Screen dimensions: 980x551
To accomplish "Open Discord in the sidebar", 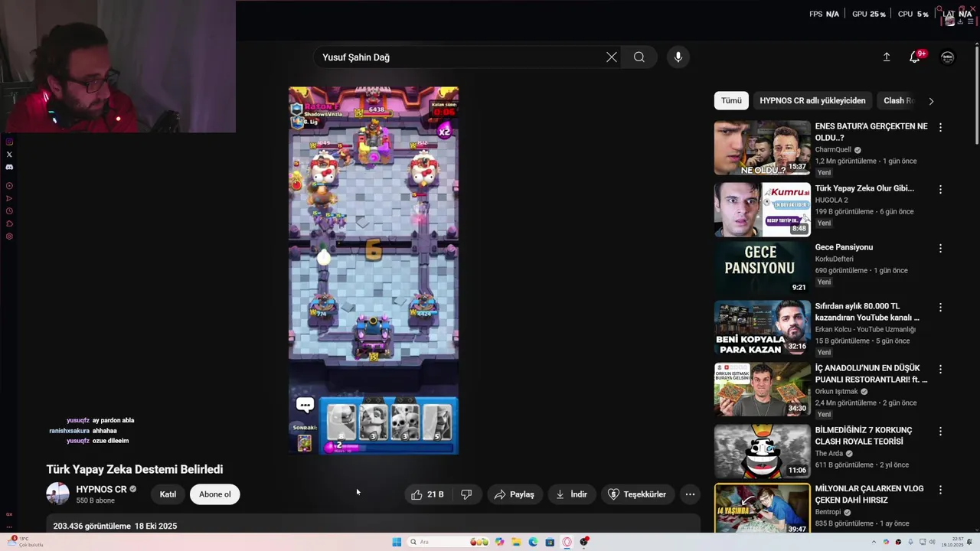I will pos(9,167).
